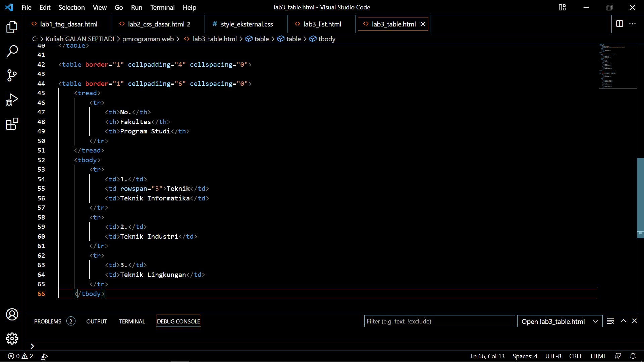Open the Explorer view in activity bar
Image resolution: width=644 pixels, height=362 pixels.
(x=12, y=27)
